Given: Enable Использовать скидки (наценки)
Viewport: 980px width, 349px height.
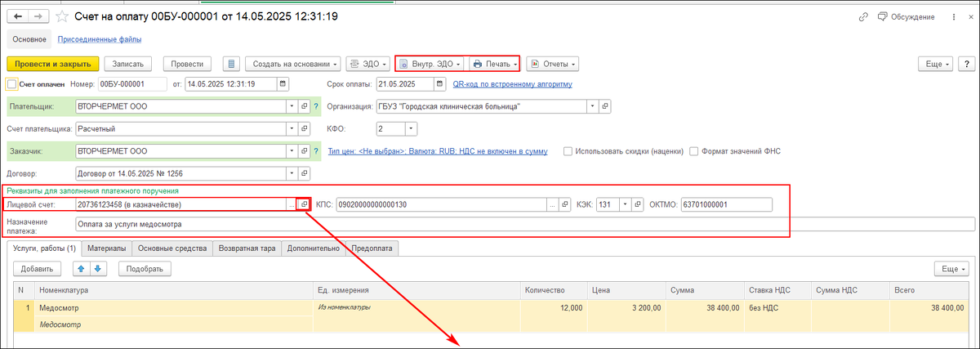Looking at the screenshot, I should coord(568,151).
